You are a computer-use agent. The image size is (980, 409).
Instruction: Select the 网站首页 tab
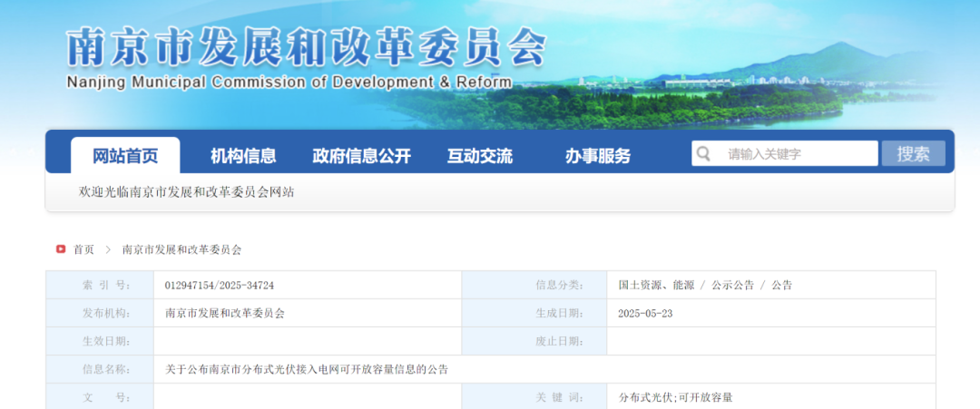(125, 155)
